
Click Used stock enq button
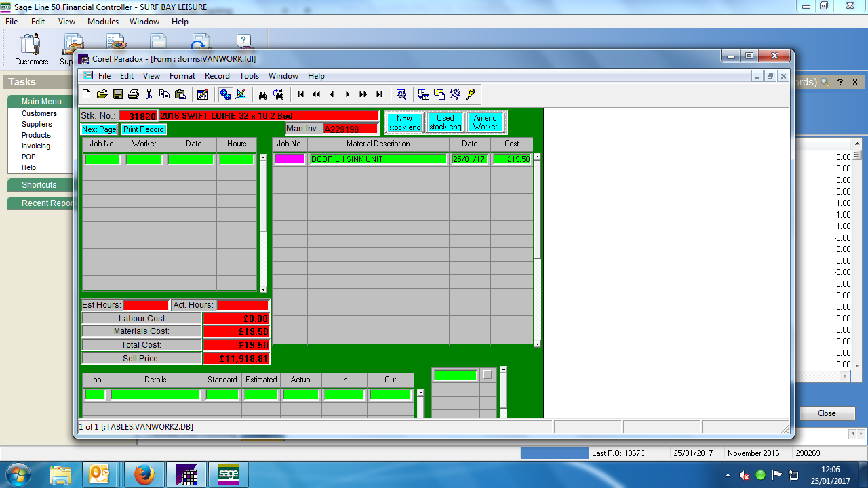[446, 123]
